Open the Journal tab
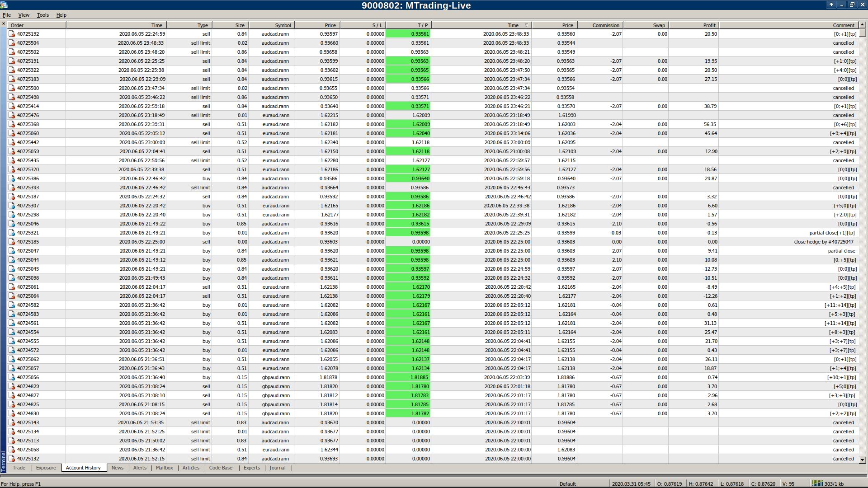 pos(277,468)
